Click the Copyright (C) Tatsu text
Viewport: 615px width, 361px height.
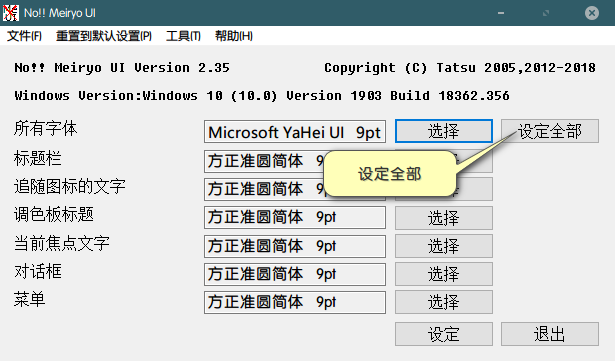tap(460, 68)
